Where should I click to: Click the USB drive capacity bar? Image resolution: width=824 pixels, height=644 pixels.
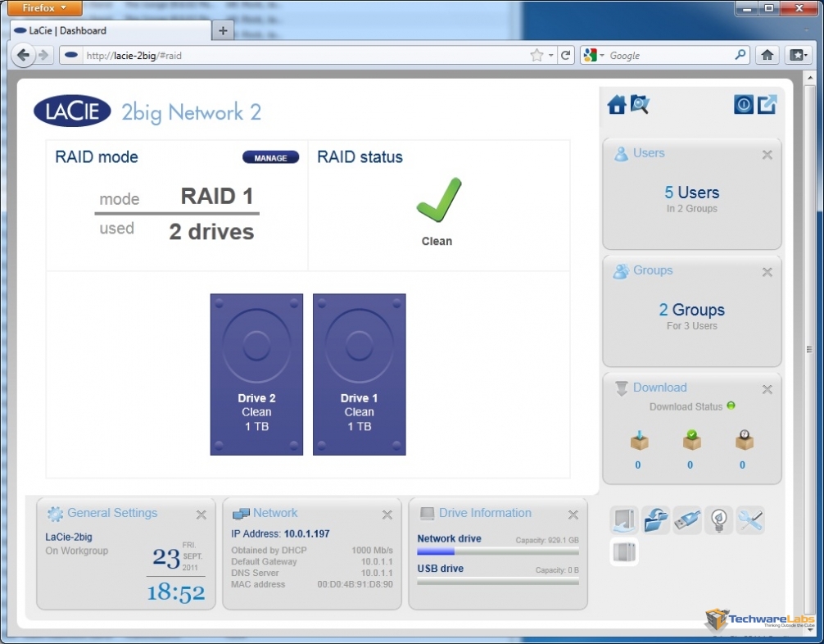coord(498,582)
